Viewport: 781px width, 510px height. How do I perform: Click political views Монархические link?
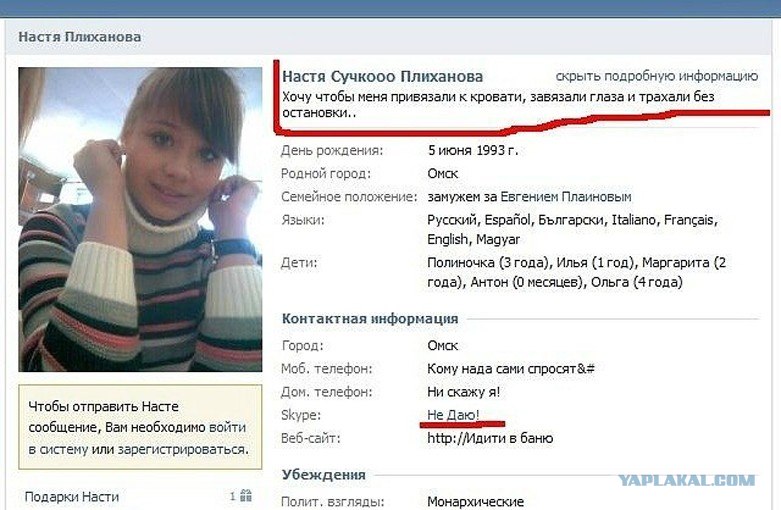point(475,502)
